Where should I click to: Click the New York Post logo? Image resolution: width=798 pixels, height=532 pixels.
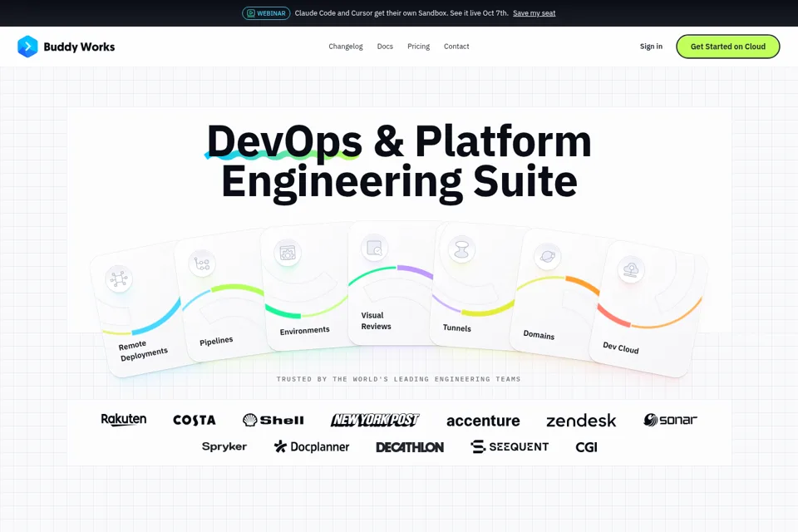point(375,420)
